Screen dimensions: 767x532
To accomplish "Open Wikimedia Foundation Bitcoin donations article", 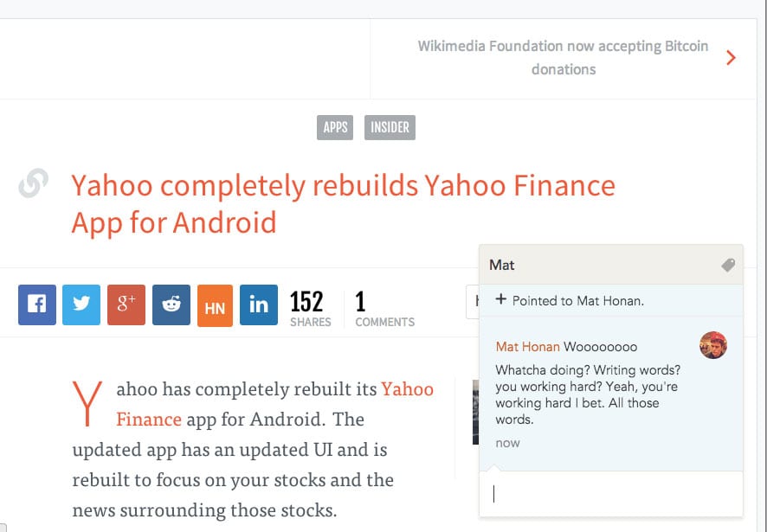I will click(563, 58).
